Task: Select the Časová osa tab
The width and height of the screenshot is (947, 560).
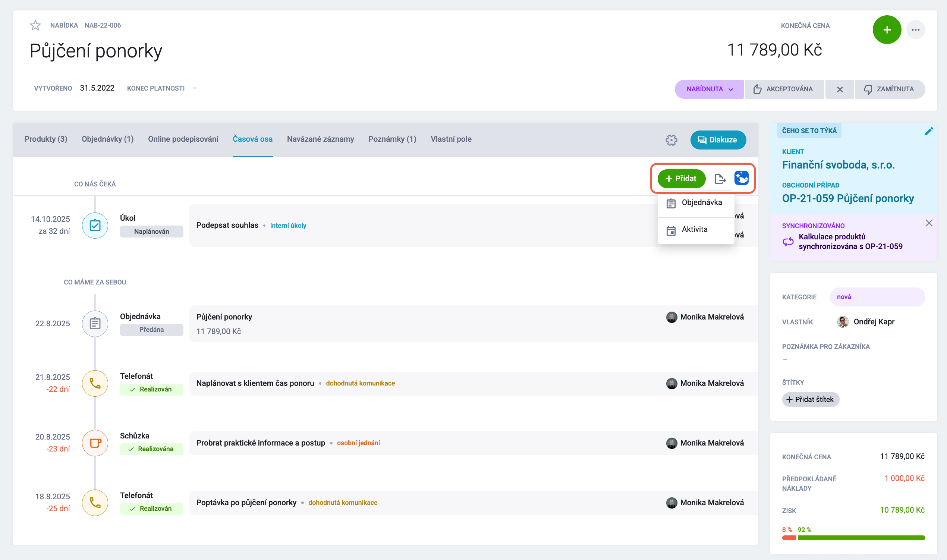Action: [x=252, y=139]
